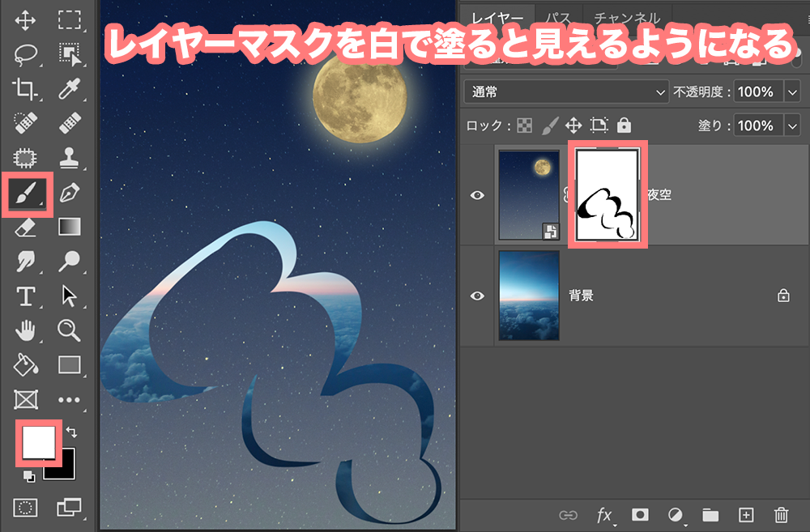Select the Rectangle shape tool

69,364
